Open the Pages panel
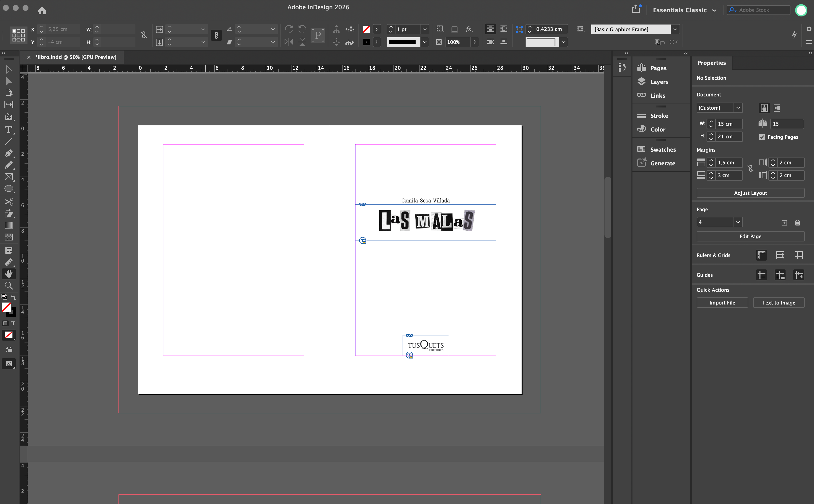 (x=652, y=68)
